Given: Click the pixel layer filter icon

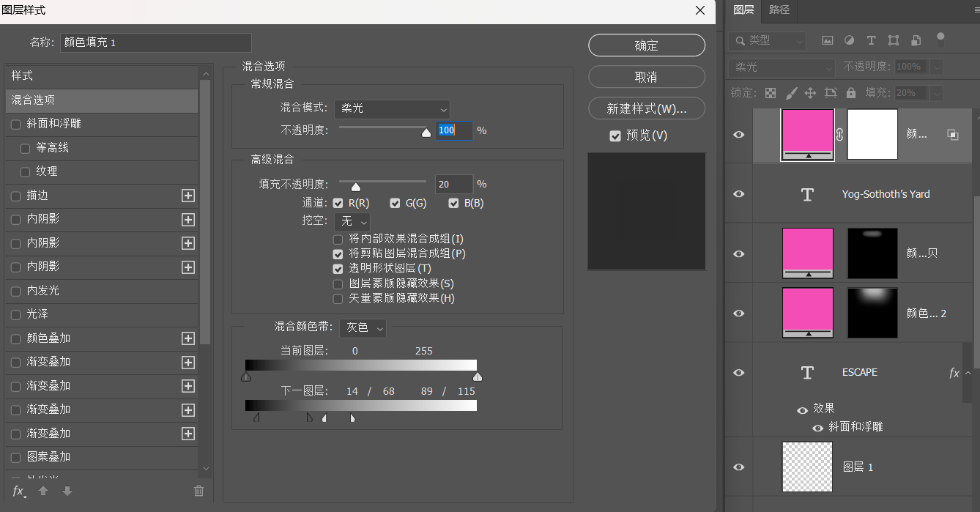Looking at the screenshot, I should click(x=828, y=40).
